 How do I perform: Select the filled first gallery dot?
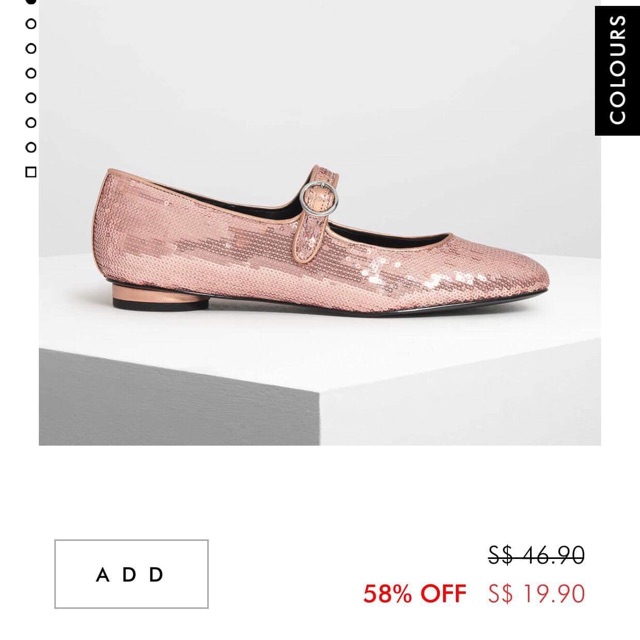30,3
